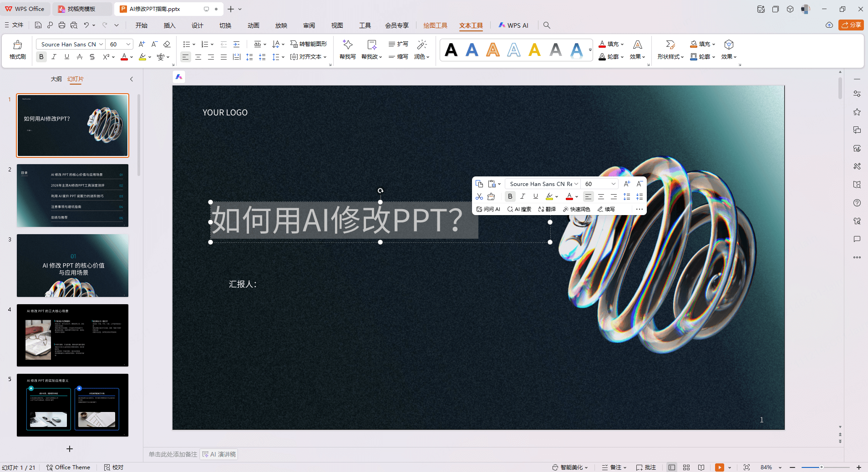Image resolution: width=868 pixels, height=472 pixels.
Task: Toggle bold in the floating toolbar
Action: tap(509, 196)
